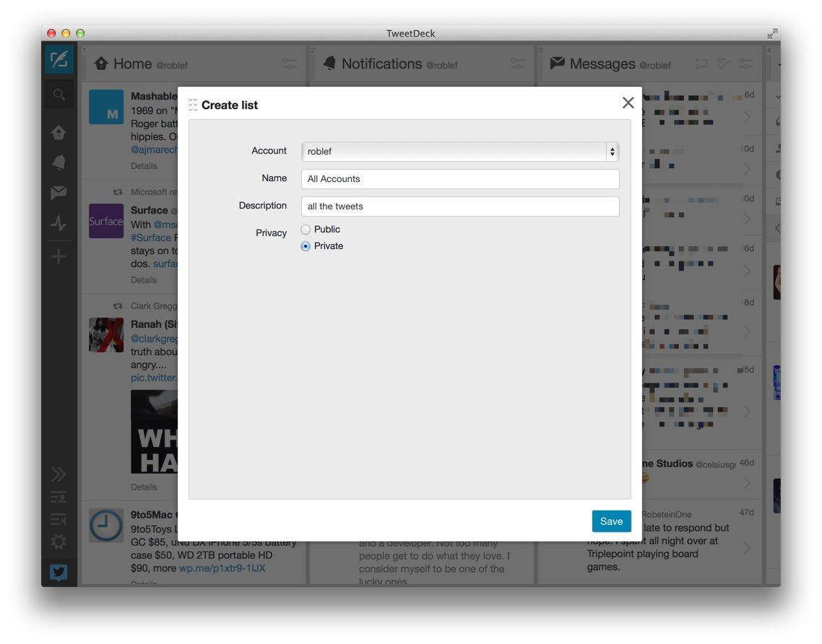Image resolution: width=822 pixels, height=644 pixels.
Task: Click the compose new tweet icon in sidebar
Action: pyautogui.click(x=59, y=59)
